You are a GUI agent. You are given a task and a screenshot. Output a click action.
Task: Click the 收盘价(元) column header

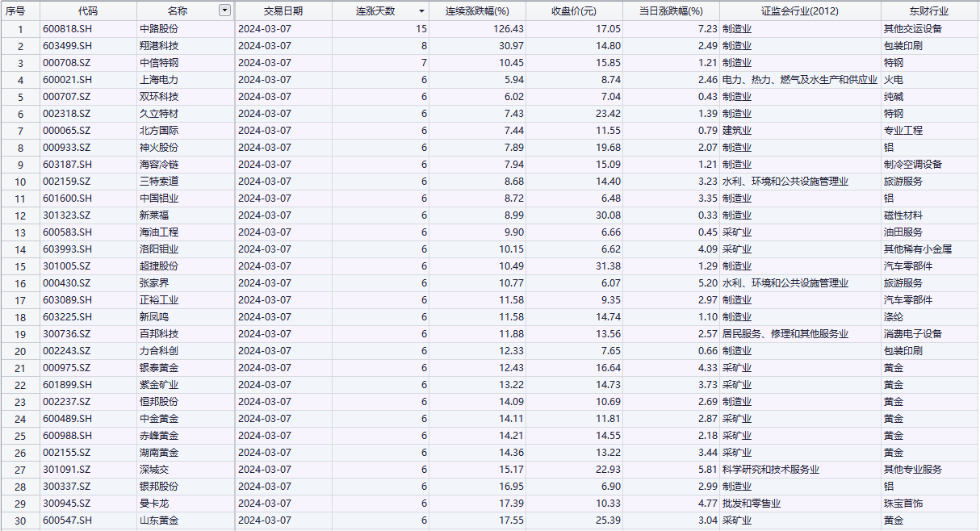pyautogui.click(x=574, y=10)
